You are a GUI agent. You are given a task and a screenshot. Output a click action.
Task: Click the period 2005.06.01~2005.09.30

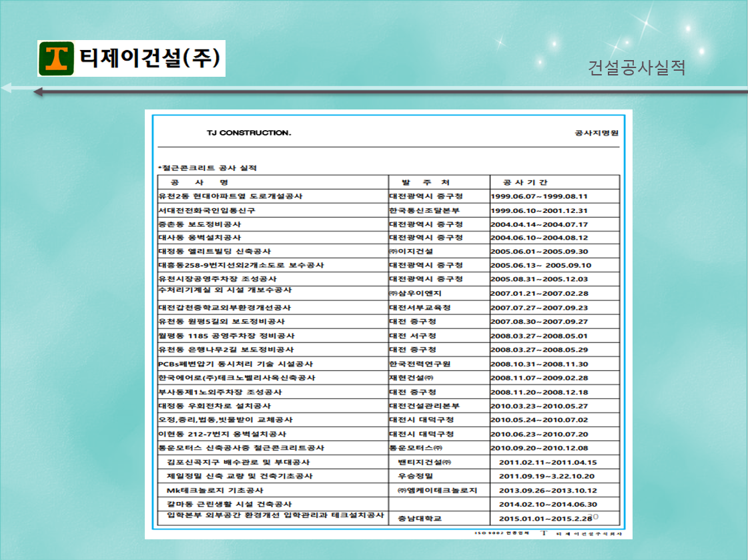click(x=539, y=252)
